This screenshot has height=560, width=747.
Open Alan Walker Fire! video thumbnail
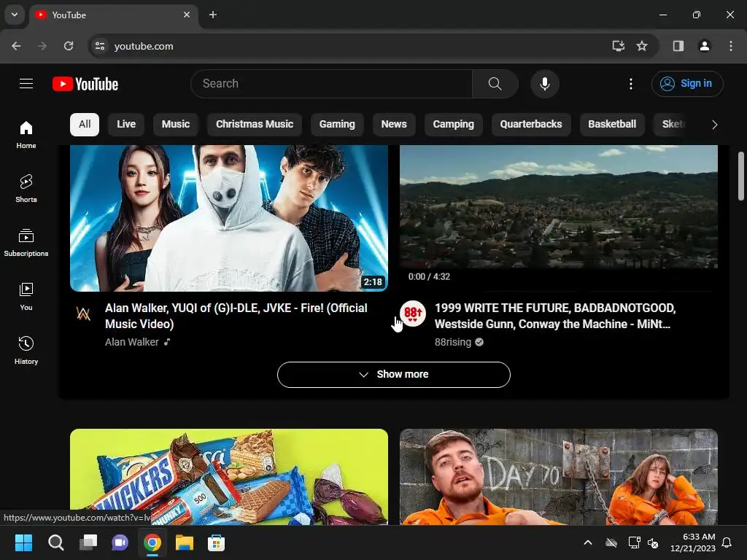pos(229,218)
